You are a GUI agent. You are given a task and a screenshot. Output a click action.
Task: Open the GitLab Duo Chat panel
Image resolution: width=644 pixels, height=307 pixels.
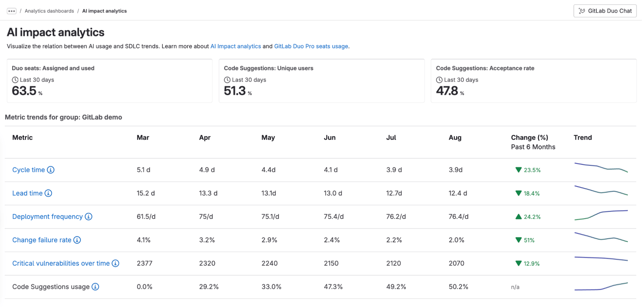coord(605,10)
